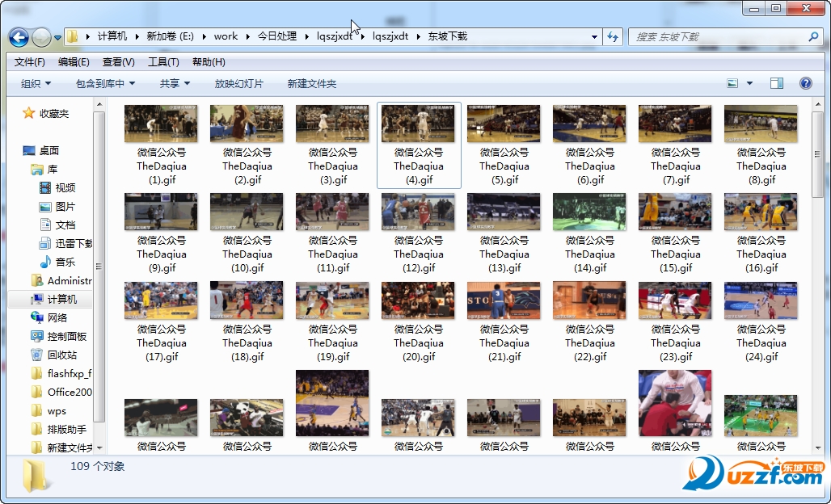Expand breadcrumb arrow after work
This screenshot has height=504, width=831.
point(248,36)
